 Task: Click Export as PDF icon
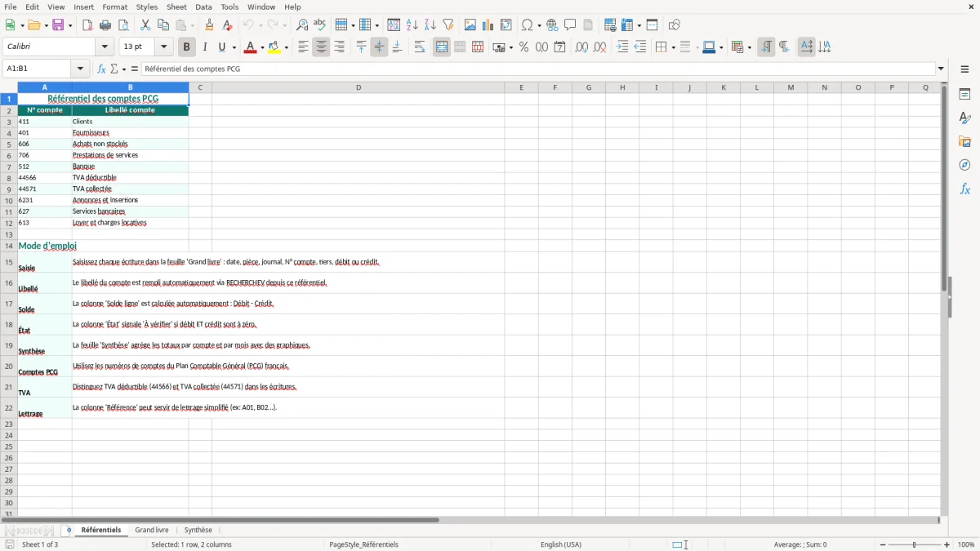[87, 25]
